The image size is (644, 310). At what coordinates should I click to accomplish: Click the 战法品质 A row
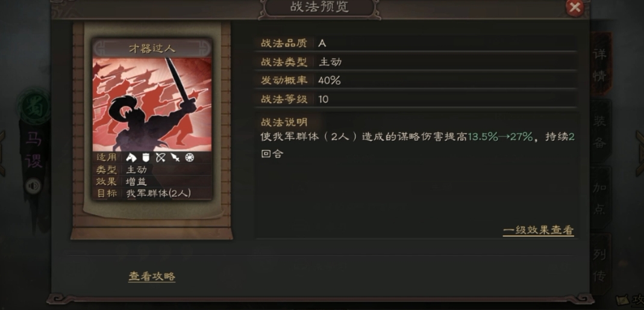pos(415,43)
